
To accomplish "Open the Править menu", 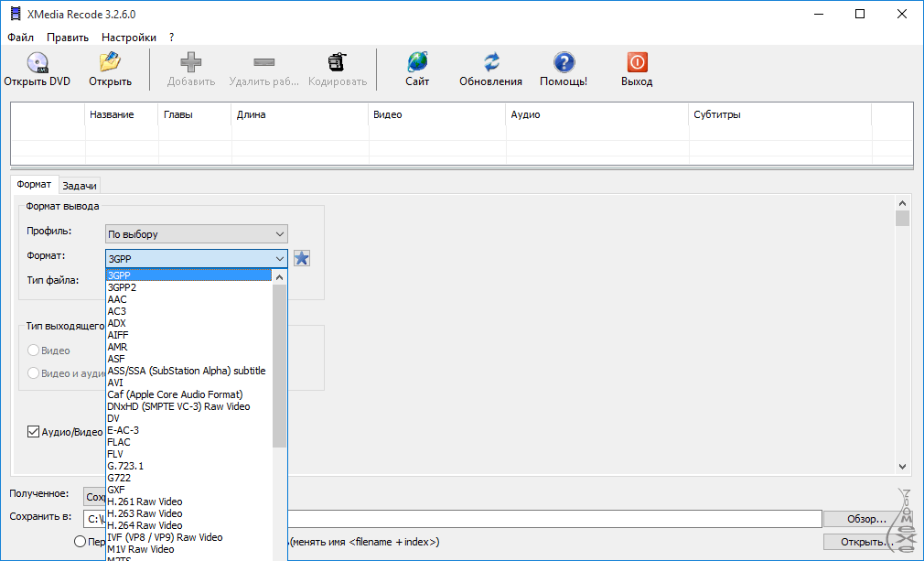I will (x=68, y=38).
